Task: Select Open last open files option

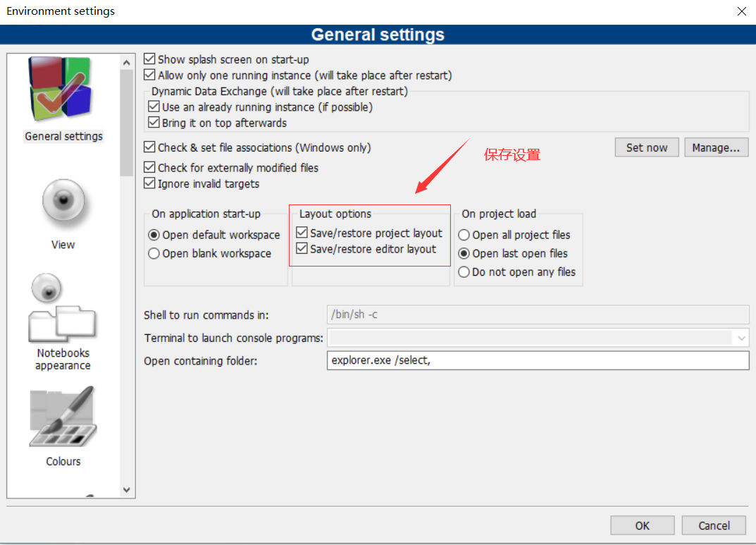Action: (464, 253)
